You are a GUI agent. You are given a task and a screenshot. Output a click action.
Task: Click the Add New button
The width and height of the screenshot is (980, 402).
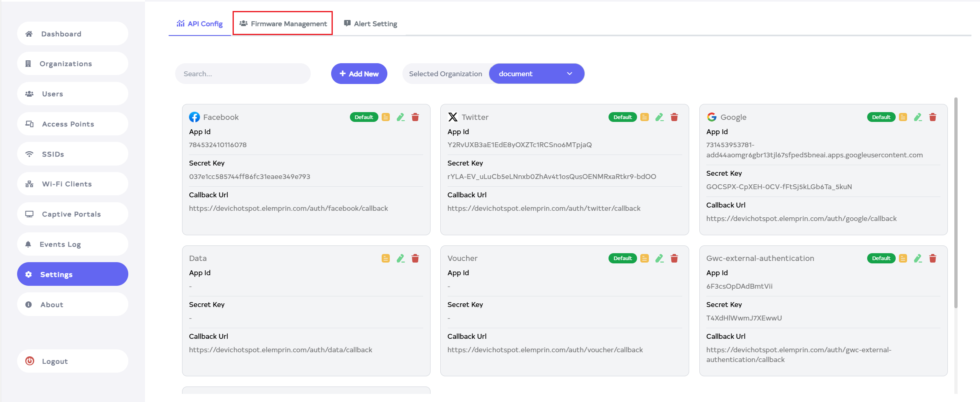click(359, 74)
